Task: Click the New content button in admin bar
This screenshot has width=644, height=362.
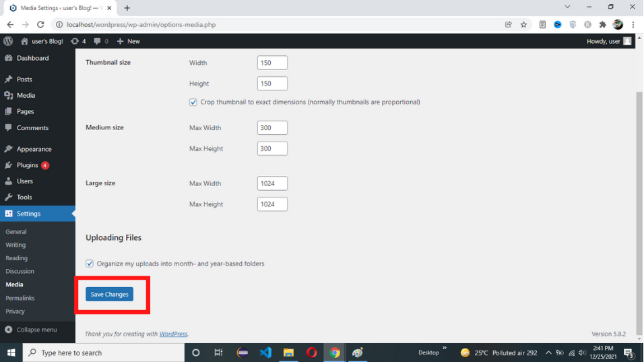Action: click(128, 41)
